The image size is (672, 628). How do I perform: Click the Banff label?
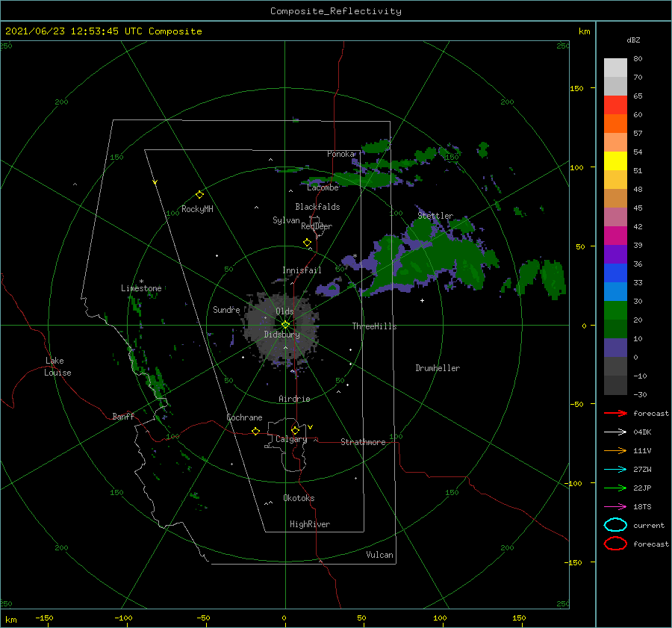click(x=123, y=416)
